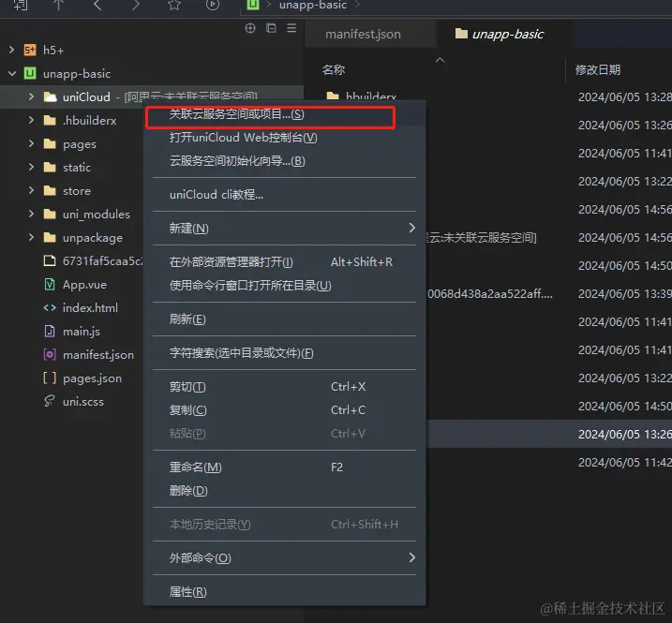Click the main.js file icon
Image resolution: width=672 pixels, height=623 pixels.
[x=50, y=332]
